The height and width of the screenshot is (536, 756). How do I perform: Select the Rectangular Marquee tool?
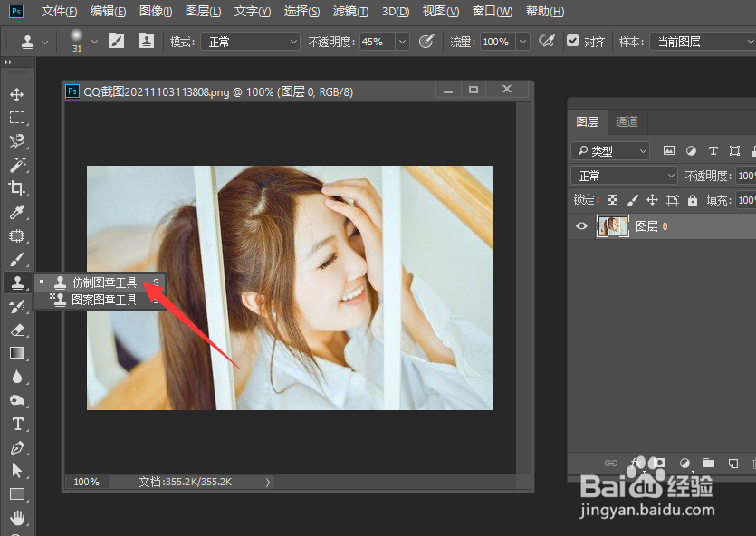click(17, 118)
